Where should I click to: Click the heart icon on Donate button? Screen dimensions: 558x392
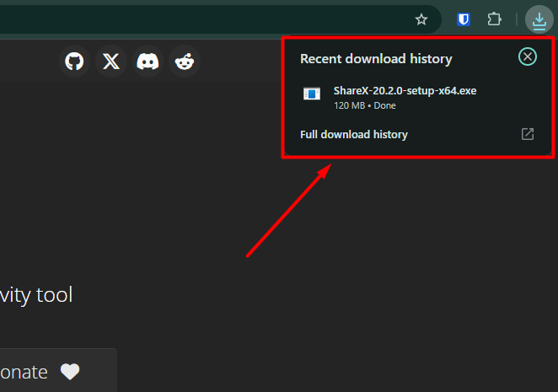coord(70,372)
